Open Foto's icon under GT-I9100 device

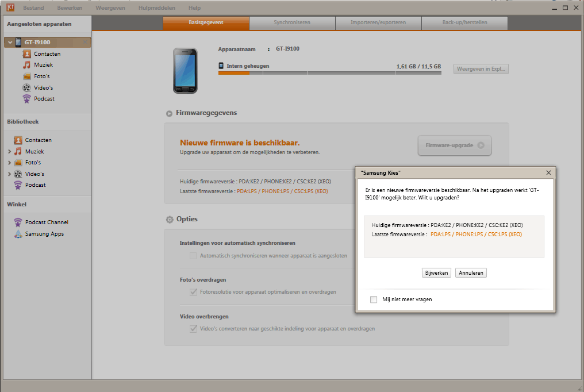27,76
